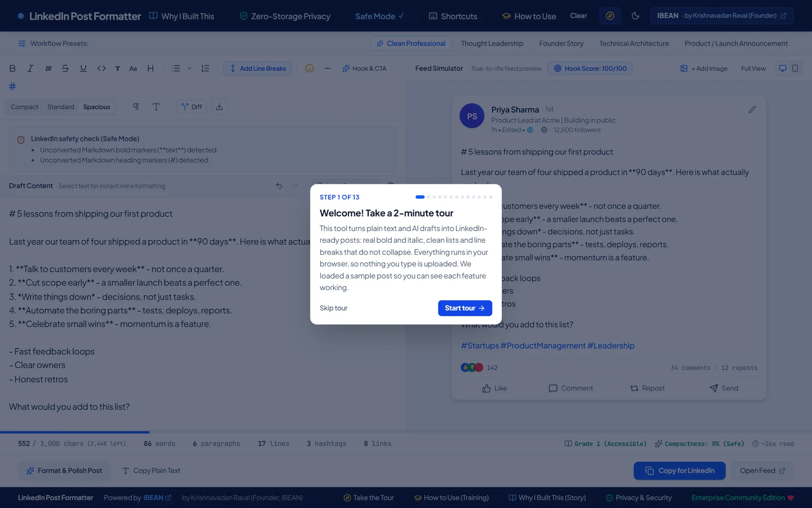
Task: Click Format & Polish Post button
Action: 65,471
